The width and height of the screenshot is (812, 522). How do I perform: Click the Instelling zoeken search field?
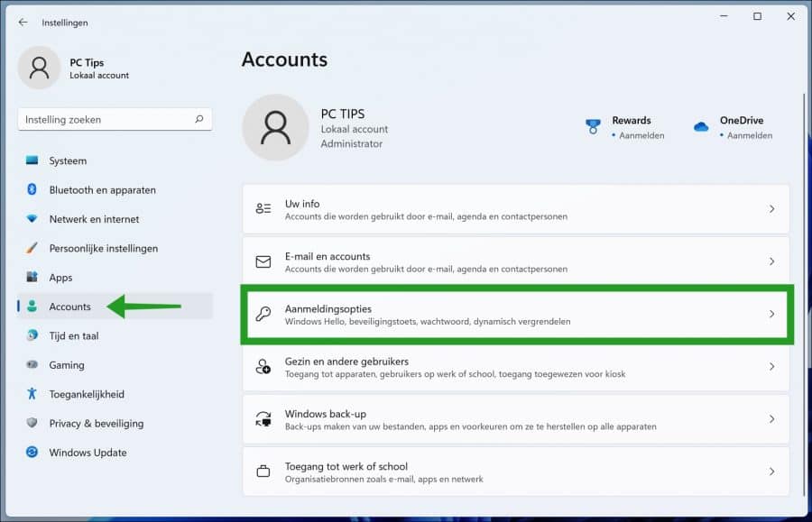(115, 119)
